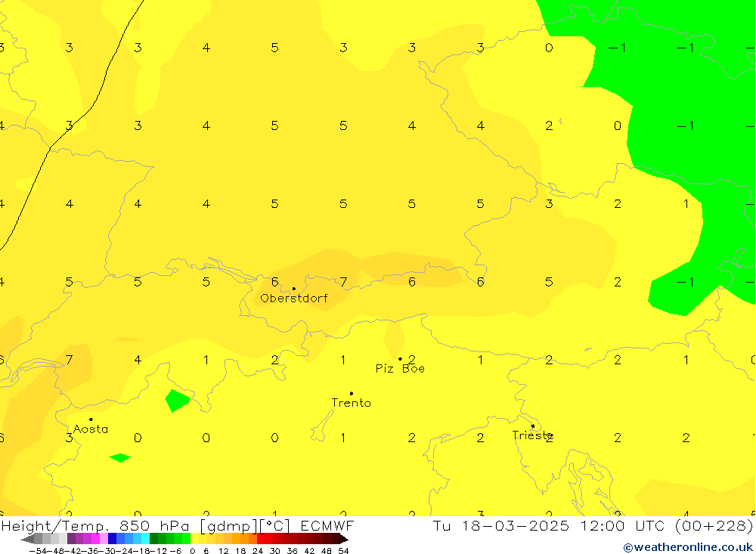
Task: Click the 54 label under the color scale
Action: pyautogui.click(x=343, y=551)
